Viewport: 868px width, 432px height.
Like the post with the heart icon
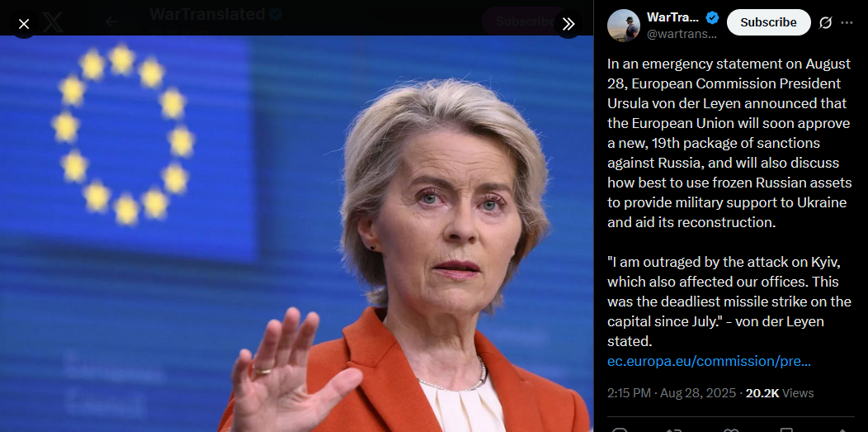[731, 431]
